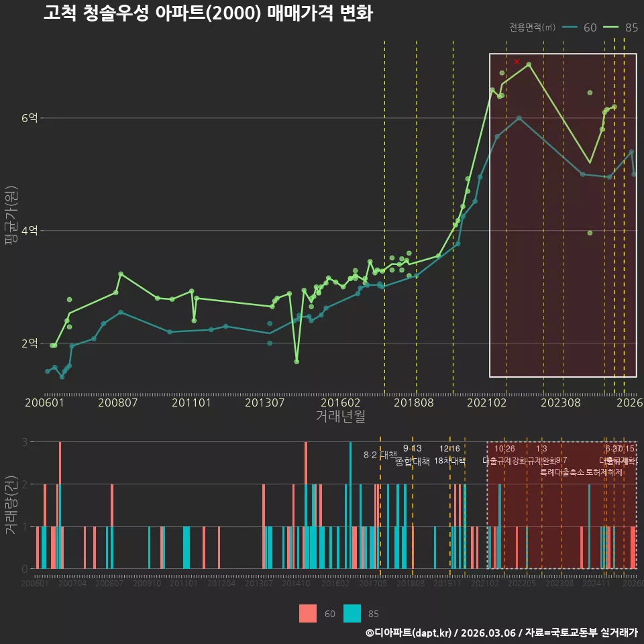Click the '자료=국토교통부 실거래가' source text
The width and height of the screenshot is (644, 644).
pyautogui.click(x=582, y=633)
